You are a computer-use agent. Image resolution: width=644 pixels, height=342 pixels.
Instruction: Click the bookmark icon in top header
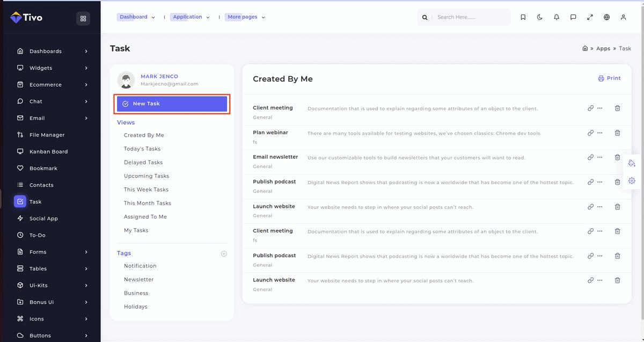coord(523,17)
